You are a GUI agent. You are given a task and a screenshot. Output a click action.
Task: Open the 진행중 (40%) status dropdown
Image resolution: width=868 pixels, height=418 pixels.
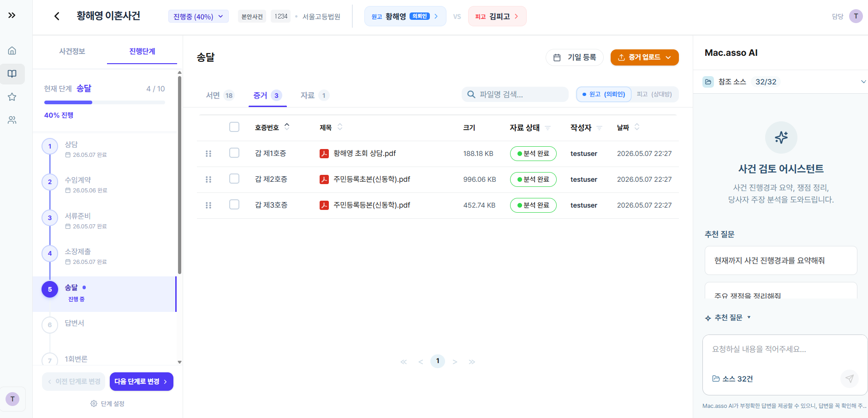click(198, 17)
